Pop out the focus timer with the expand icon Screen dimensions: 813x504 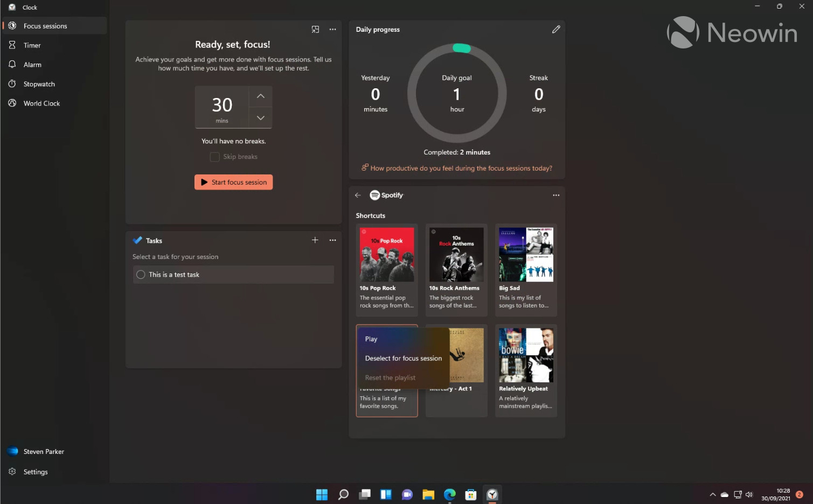(315, 29)
